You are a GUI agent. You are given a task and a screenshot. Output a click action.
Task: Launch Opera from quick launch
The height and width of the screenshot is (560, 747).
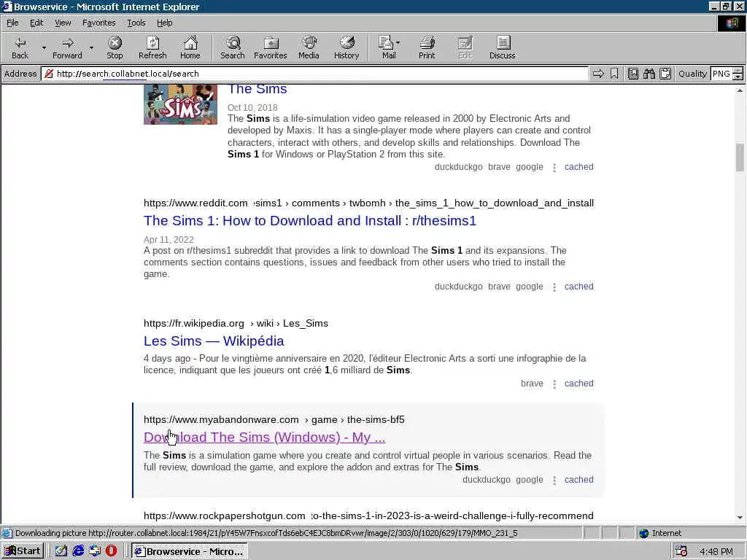111,551
